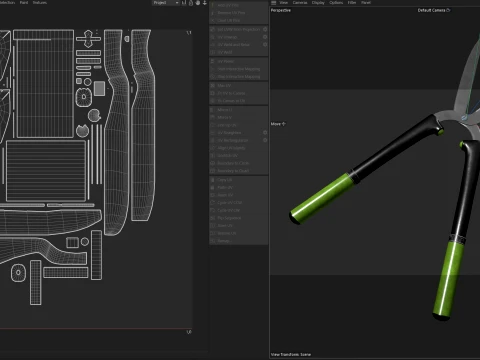Image resolution: width=480 pixels, height=360 pixels.
Task: Open the View menu in 3D viewport
Action: click(284, 3)
